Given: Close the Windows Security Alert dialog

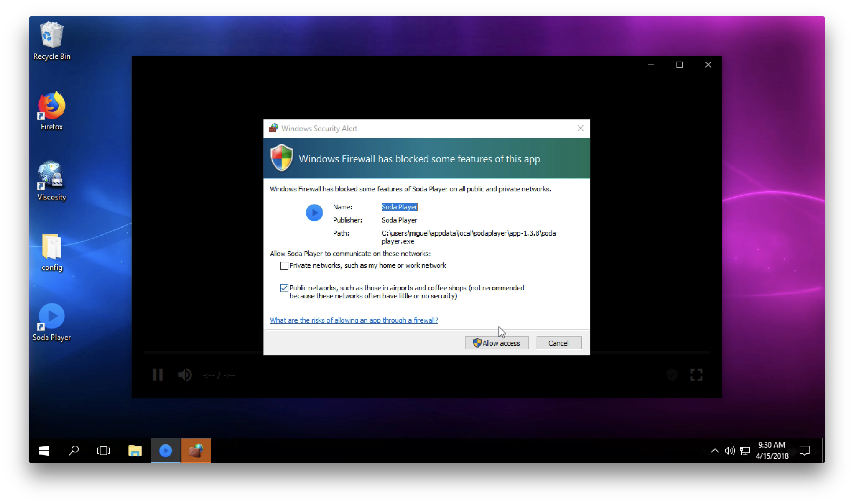Looking at the screenshot, I should [580, 128].
